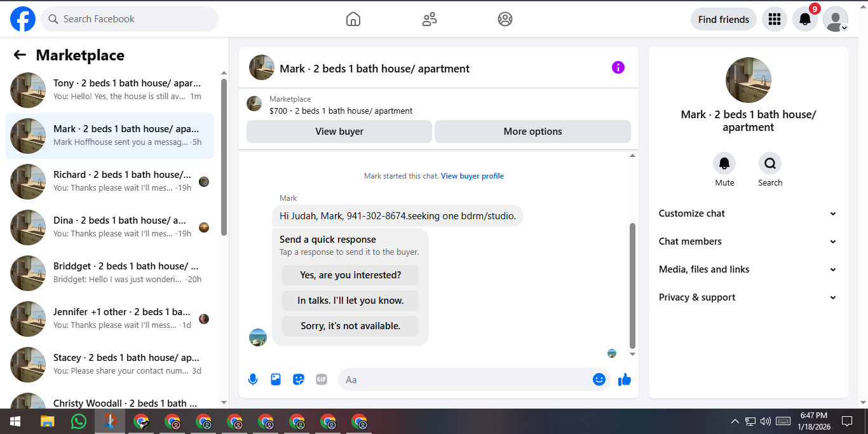Show hidden system tray icons chevron
The height and width of the screenshot is (434, 868).
tap(735, 421)
